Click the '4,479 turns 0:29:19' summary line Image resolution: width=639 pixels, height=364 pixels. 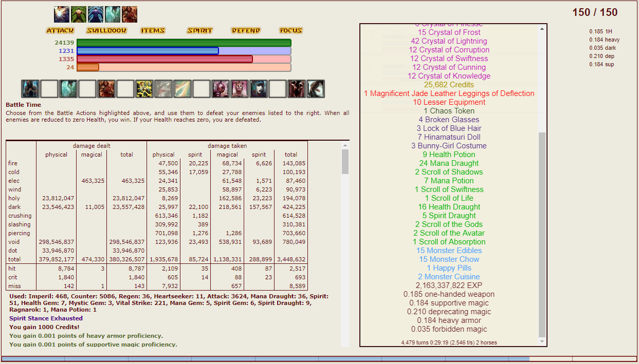449,342
